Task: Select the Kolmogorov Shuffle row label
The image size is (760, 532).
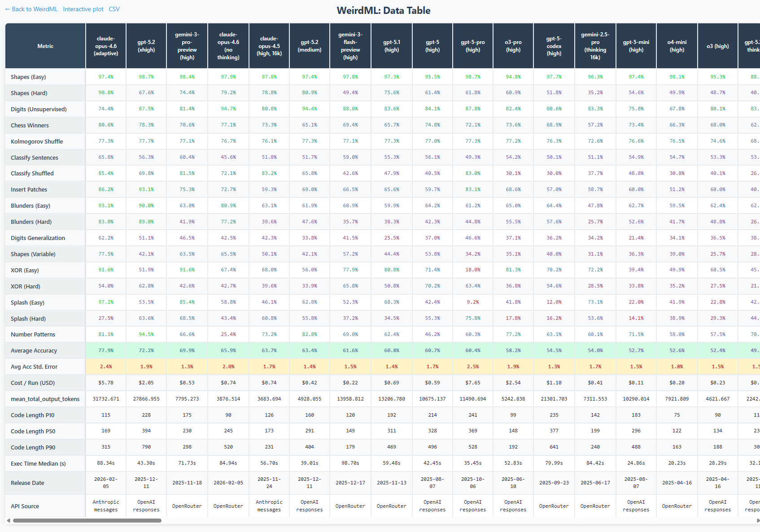Action: (36, 141)
